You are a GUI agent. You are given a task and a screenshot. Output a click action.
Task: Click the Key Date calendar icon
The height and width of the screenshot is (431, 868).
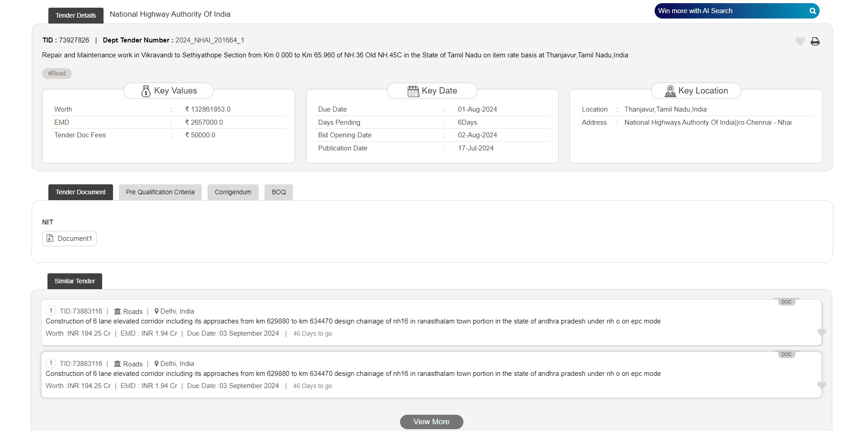(x=413, y=91)
